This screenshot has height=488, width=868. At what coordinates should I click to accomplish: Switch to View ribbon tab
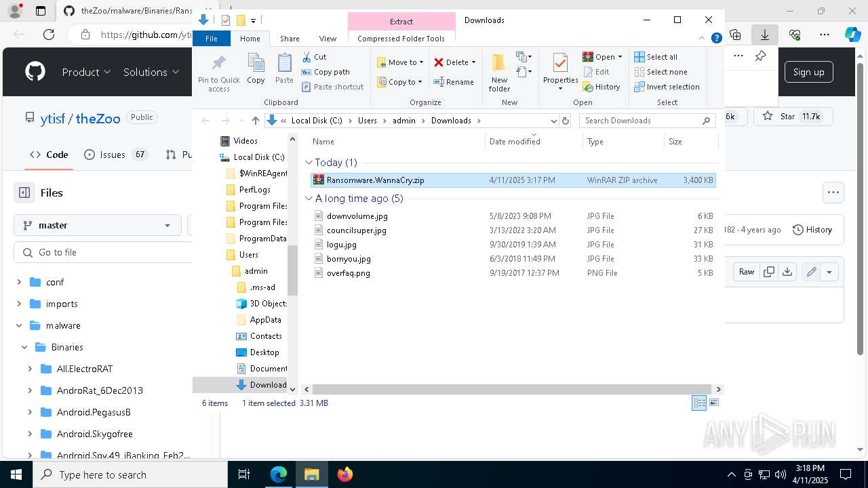coord(328,39)
